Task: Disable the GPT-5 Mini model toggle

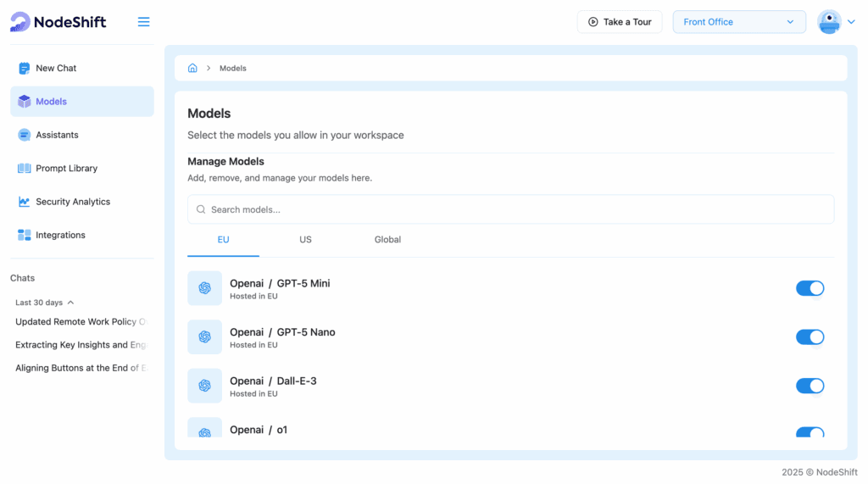Action: tap(810, 288)
